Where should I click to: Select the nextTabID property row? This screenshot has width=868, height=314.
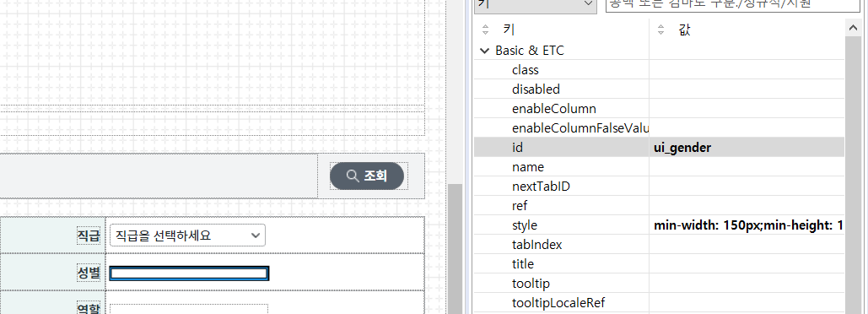tap(659, 186)
